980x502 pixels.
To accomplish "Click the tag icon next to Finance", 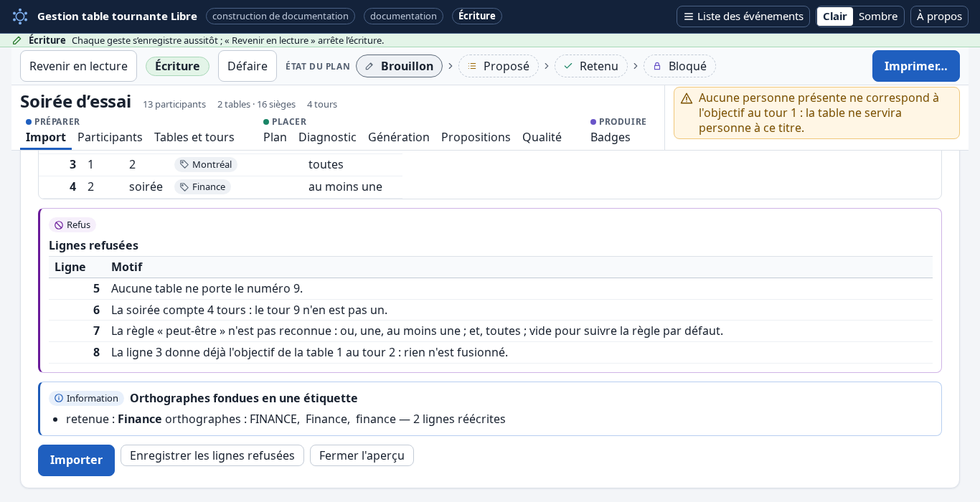I will tap(184, 186).
